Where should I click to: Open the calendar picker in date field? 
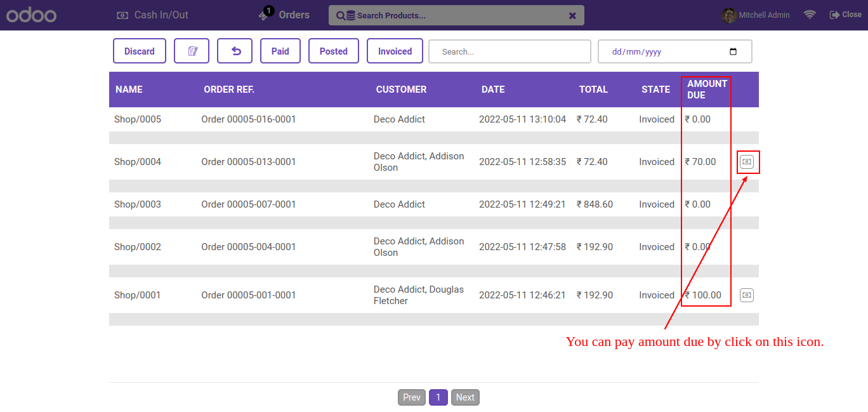point(733,52)
